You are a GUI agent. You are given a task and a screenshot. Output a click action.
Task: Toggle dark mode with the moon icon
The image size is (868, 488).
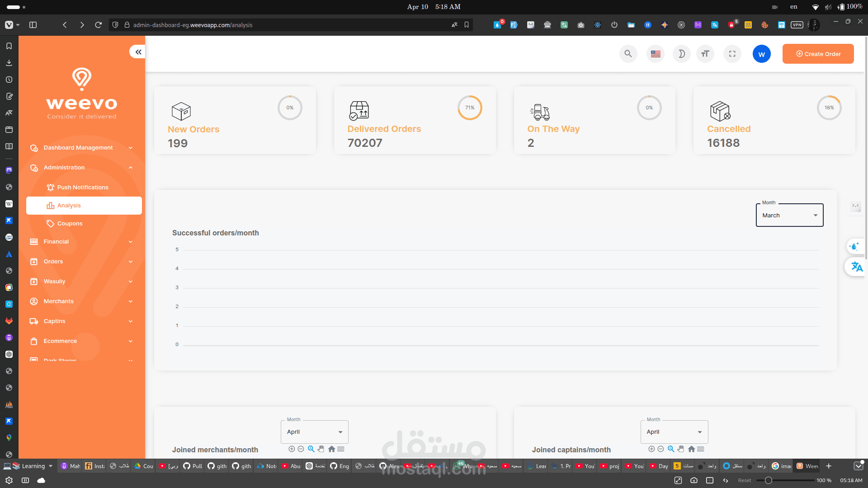tap(682, 54)
